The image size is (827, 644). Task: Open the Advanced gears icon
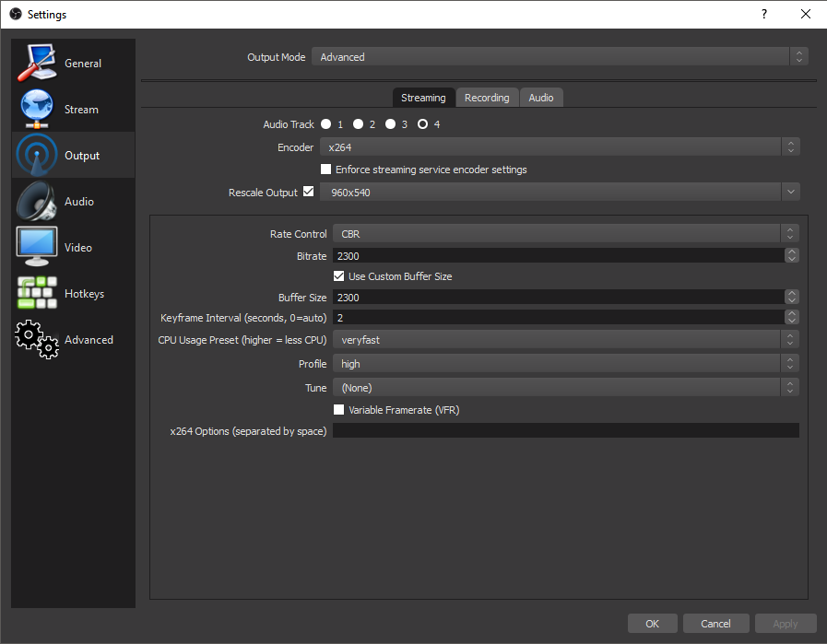[x=37, y=339]
